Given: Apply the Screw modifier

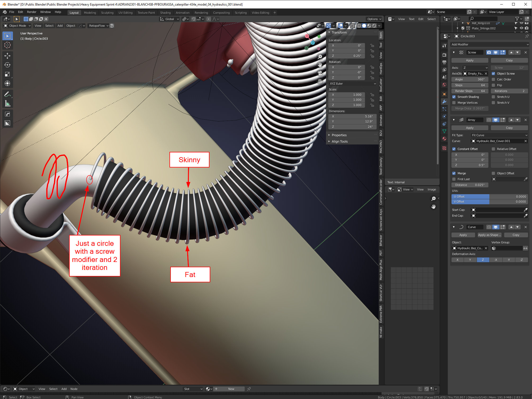Looking at the screenshot, I should tap(470, 60).
